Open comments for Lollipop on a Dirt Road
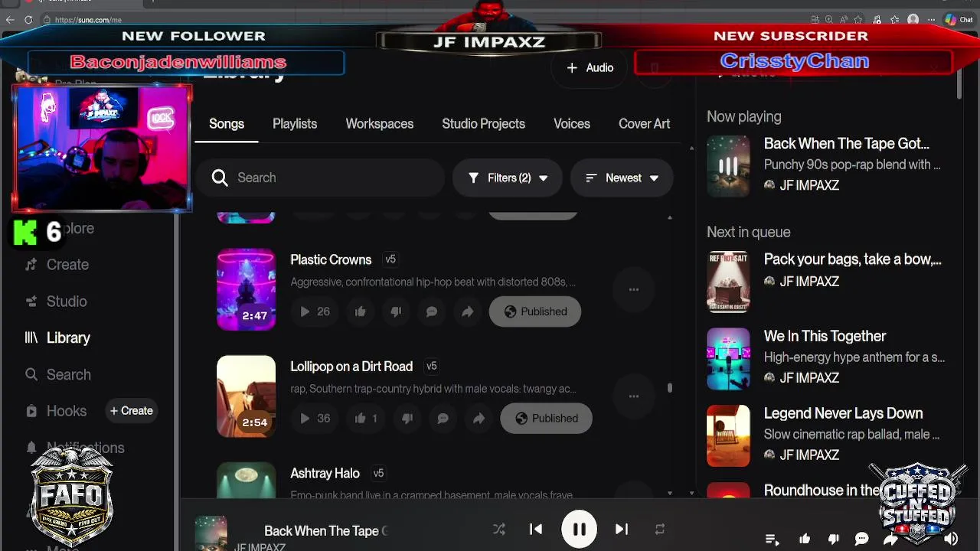 [x=443, y=418]
